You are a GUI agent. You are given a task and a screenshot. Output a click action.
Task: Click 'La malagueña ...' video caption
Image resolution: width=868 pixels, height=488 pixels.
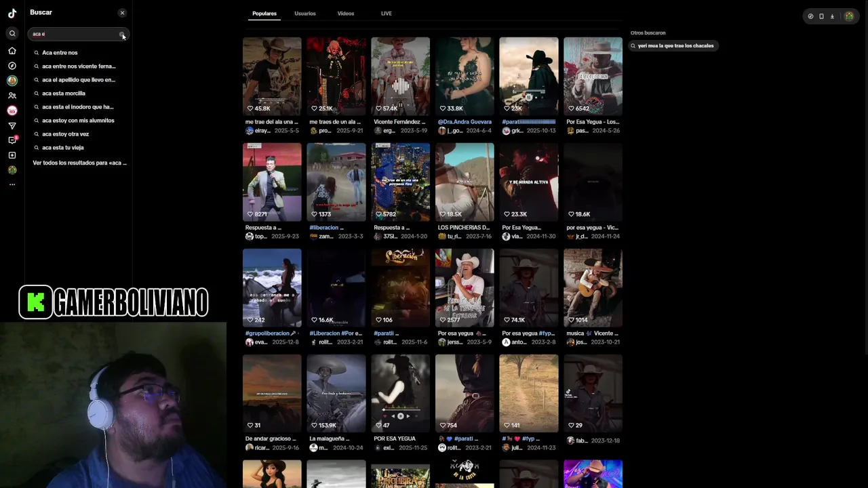point(331,439)
